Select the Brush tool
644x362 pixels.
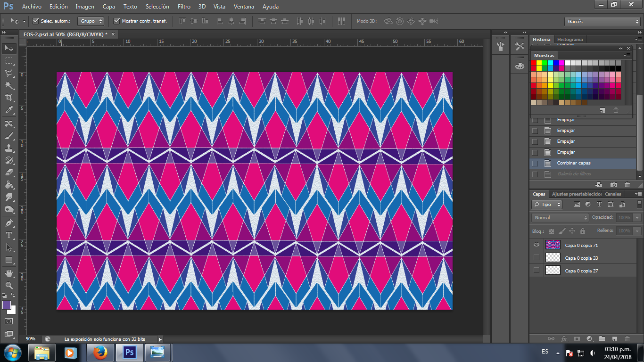(x=9, y=136)
